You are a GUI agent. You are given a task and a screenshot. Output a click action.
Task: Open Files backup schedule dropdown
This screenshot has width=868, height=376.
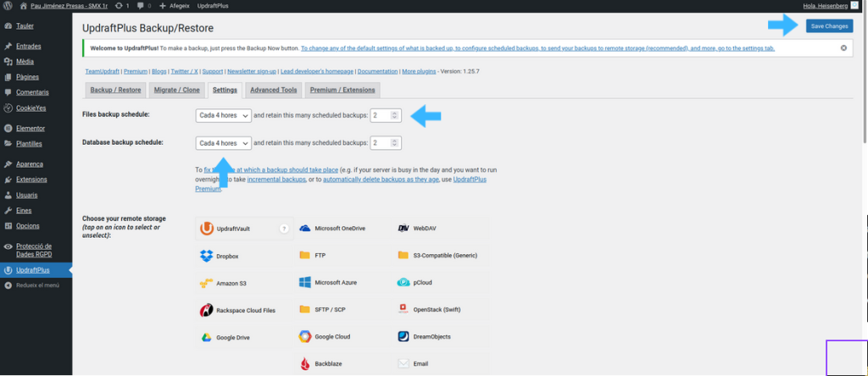point(224,115)
